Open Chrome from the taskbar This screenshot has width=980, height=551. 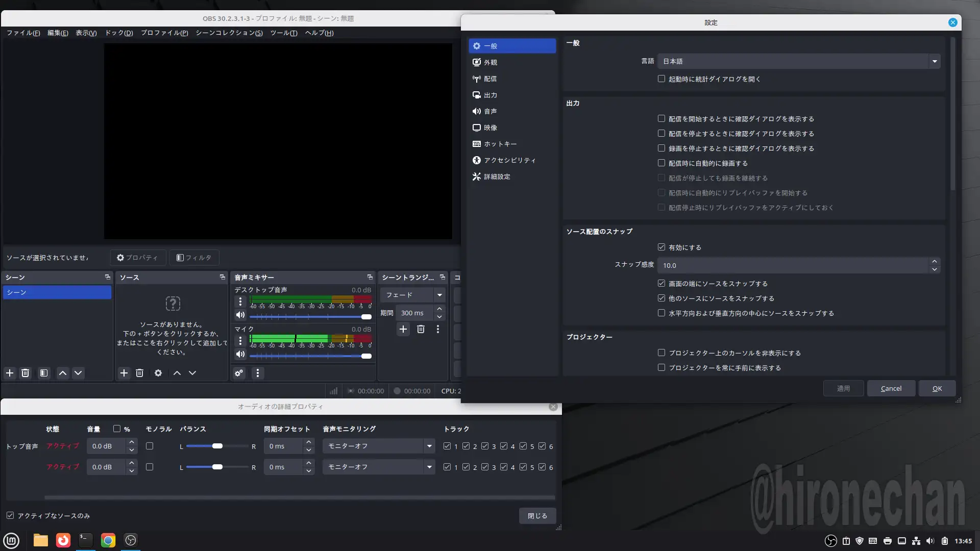(108, 540)
